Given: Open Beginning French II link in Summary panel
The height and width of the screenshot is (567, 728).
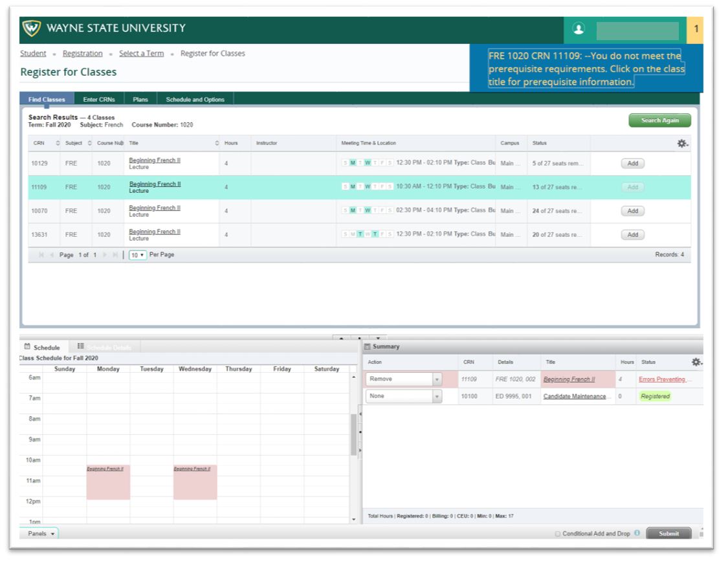Looking at the screenshot, I should click(569, 379).
